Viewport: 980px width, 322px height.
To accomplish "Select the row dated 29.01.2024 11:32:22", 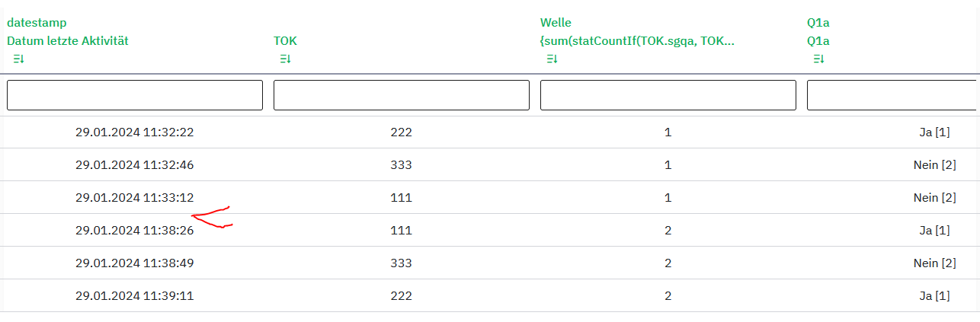I will coord(135,132).
